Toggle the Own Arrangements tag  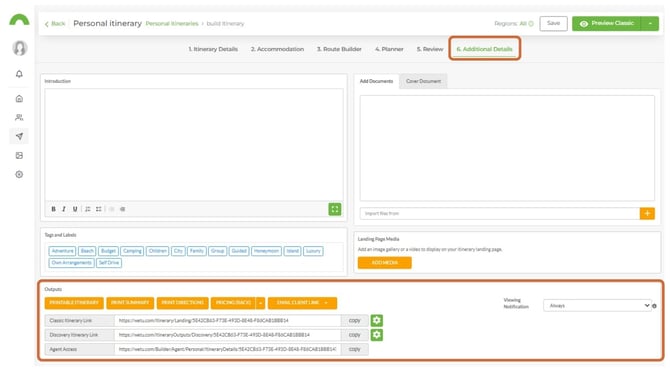(x=71, y=263)
